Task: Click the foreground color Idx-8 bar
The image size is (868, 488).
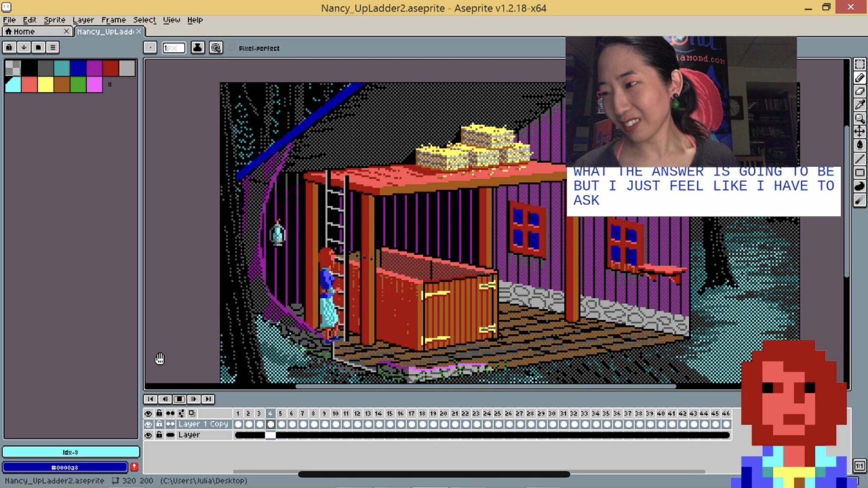Action: pyautogui.click(x=71, y=452)
